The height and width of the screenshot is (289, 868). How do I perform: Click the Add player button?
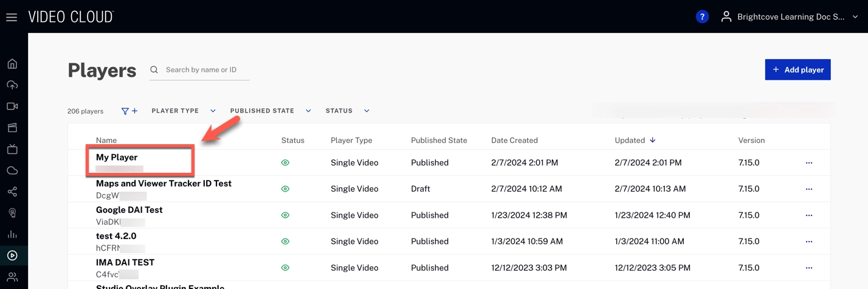click(797, 70)
